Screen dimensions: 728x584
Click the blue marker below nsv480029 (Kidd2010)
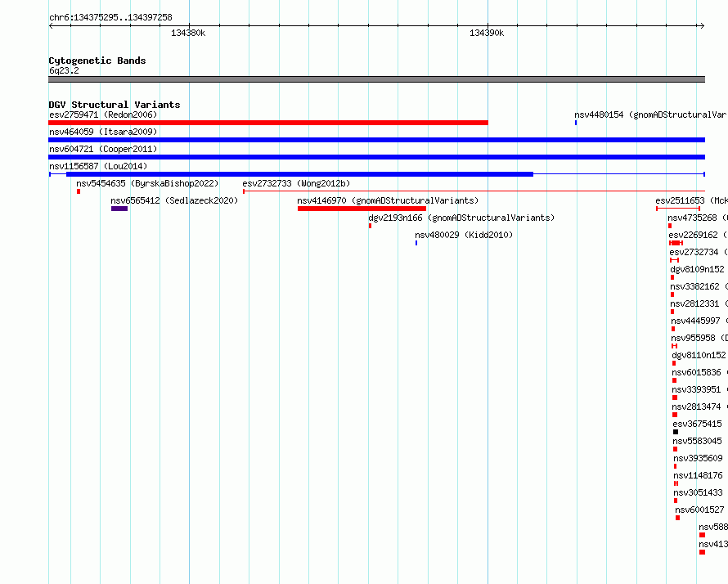pyautogui.click(x=416, y=243)
